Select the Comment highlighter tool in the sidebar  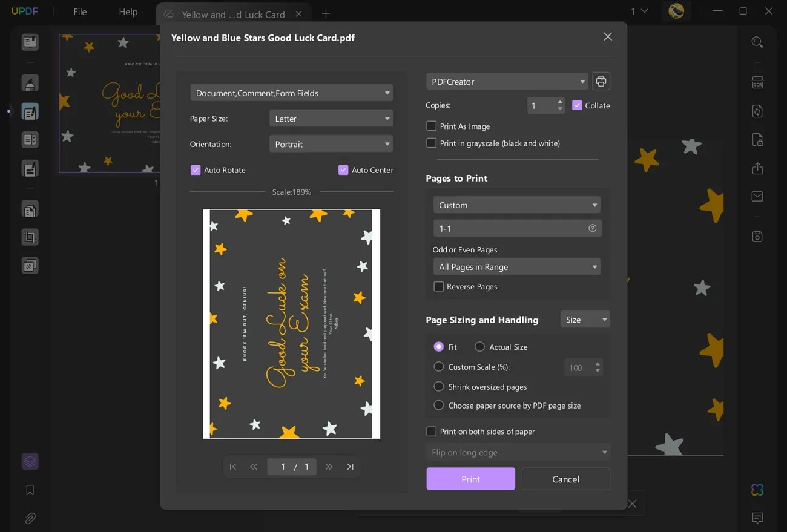(30, 83)
